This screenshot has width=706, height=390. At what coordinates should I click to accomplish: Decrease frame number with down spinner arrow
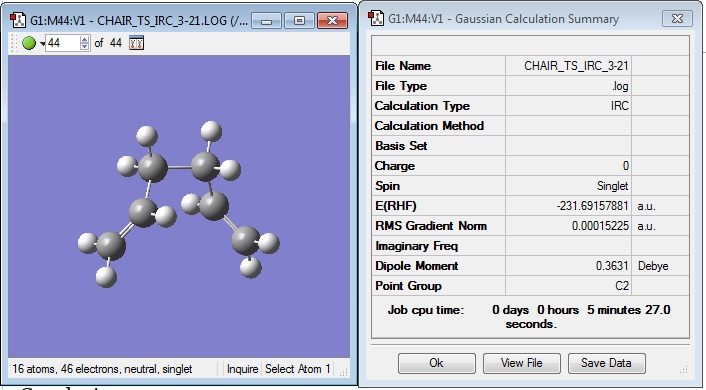[x=85, y=47]
